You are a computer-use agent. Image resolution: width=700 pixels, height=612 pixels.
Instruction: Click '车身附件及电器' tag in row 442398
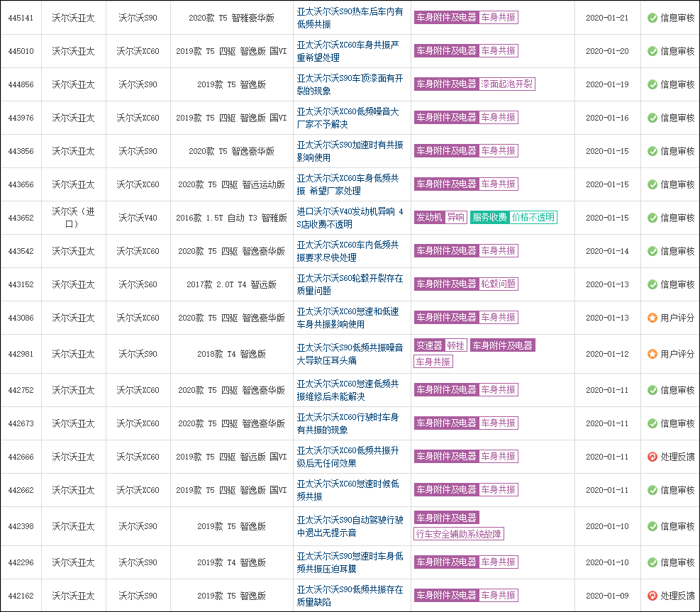[x=446, y=518]
